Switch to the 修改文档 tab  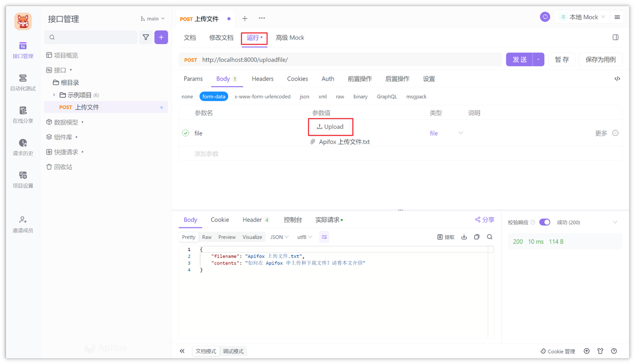tap(221, 38)
